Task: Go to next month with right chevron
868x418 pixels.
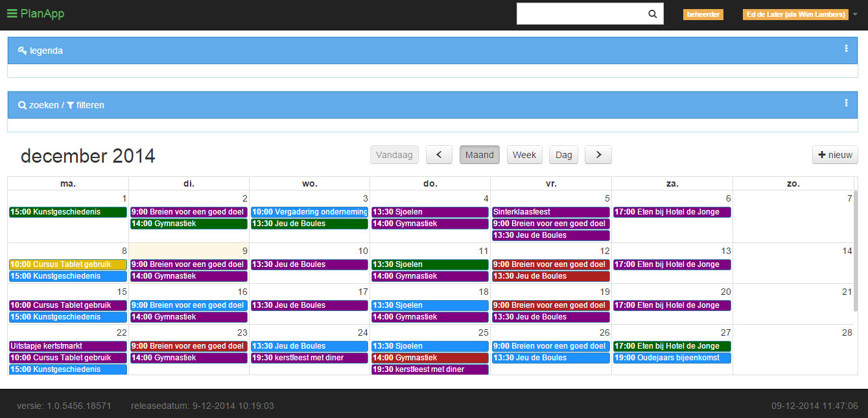Action: click(x=598, y=155)
